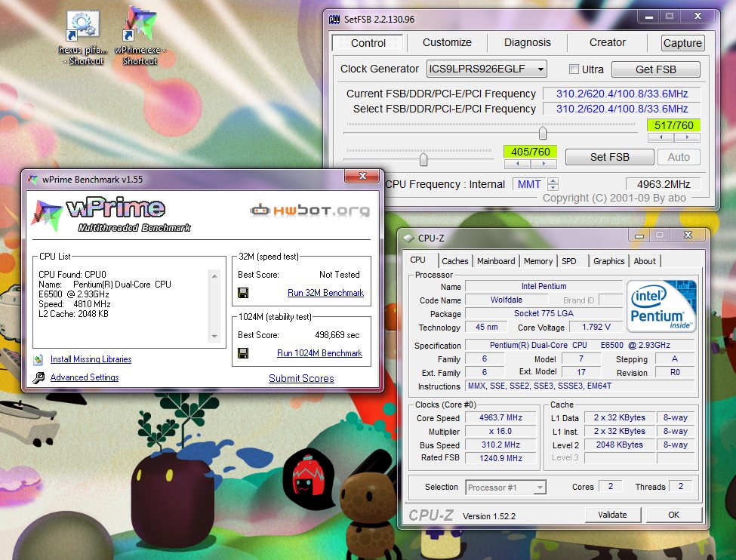736x560 pixels.
Task: Click the Auto button in SetFSB
Action: pyautogui.click(x=679, y=157)
